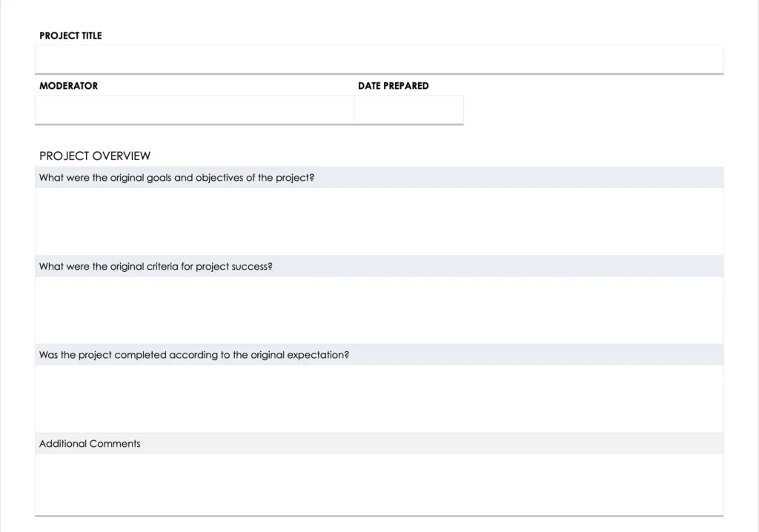This screenshot has width=759, height=532.
Task: Click the word "completed" in the third question
Action: tap(140, 355)
